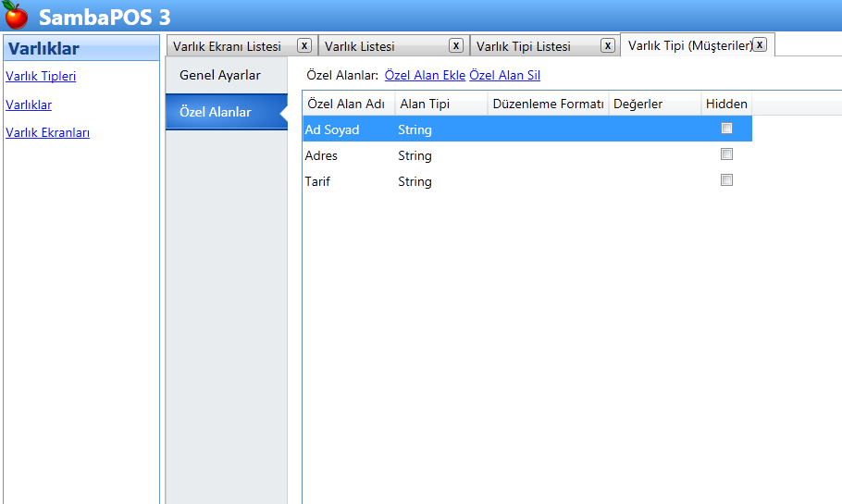Image resolution: width=842 pixels, height=504 pixels.
Task: Select the Adres row name cell
Action: [322, 155]
